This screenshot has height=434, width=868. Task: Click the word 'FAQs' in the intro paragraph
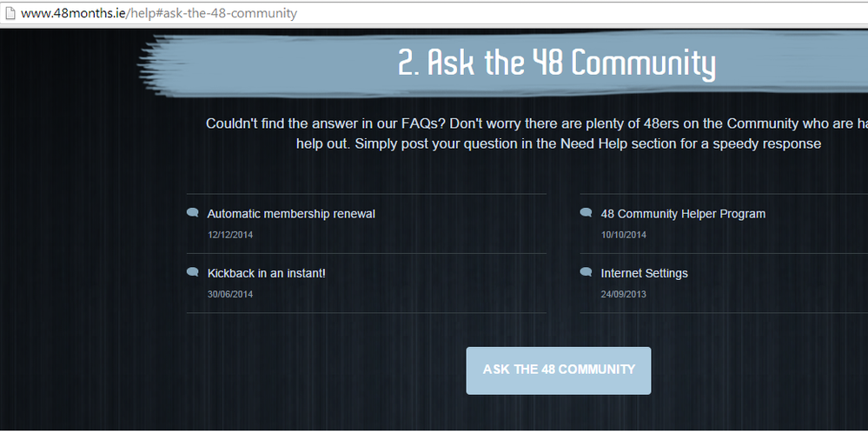click(419, 124)
